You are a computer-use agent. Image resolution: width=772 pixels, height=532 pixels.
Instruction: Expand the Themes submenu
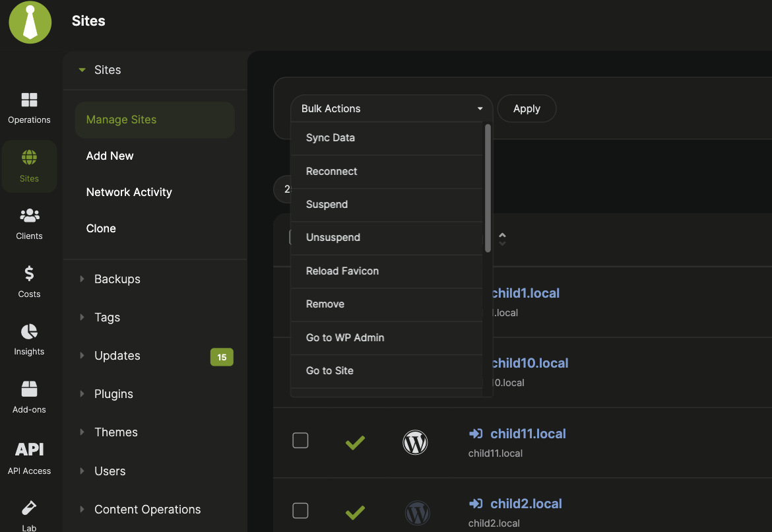pos(82,432)
